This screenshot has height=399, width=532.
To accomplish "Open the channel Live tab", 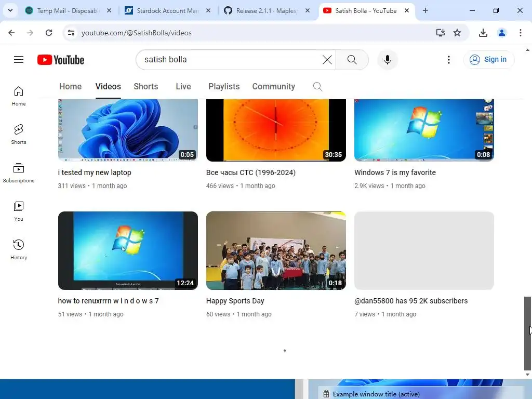I will click(183, 87).
